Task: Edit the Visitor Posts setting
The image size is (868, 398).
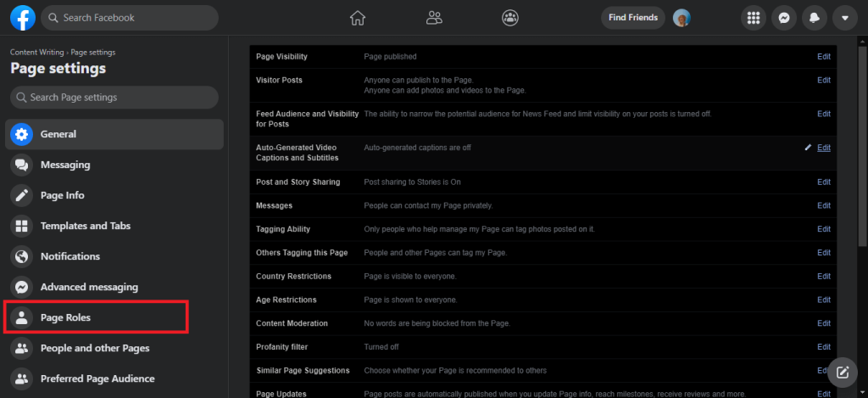Action: click(x=824, y=80)
